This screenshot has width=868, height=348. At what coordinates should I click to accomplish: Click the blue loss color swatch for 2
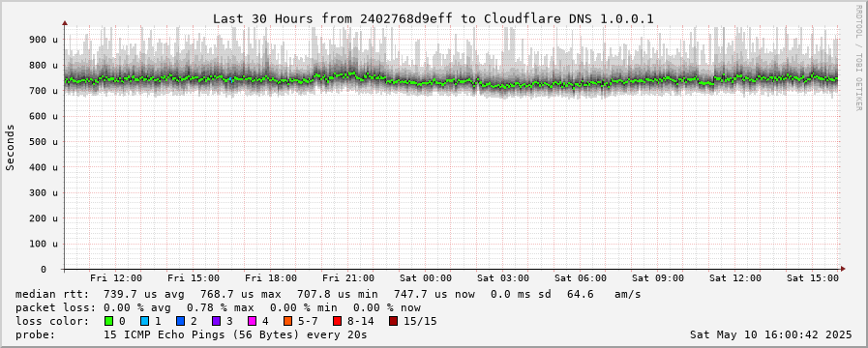180,321
